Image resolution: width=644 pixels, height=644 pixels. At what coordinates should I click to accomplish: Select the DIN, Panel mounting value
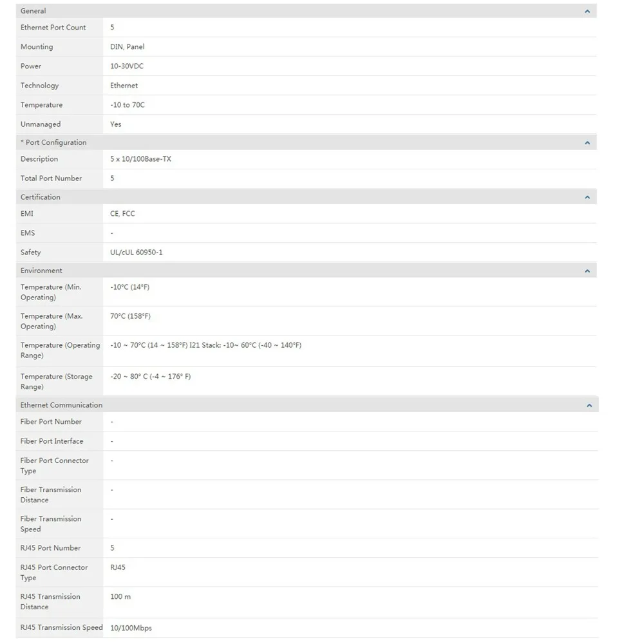click(128, 47)
